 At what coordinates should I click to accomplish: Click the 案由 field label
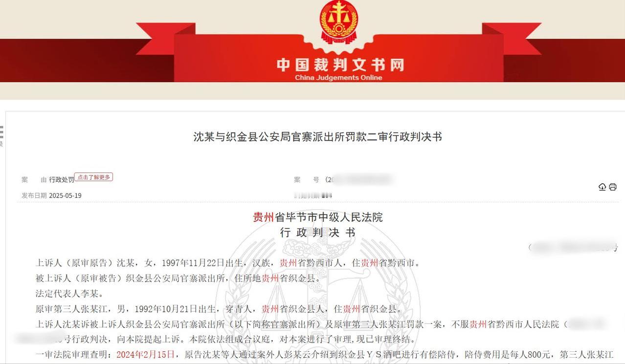[x=34, y=180]
